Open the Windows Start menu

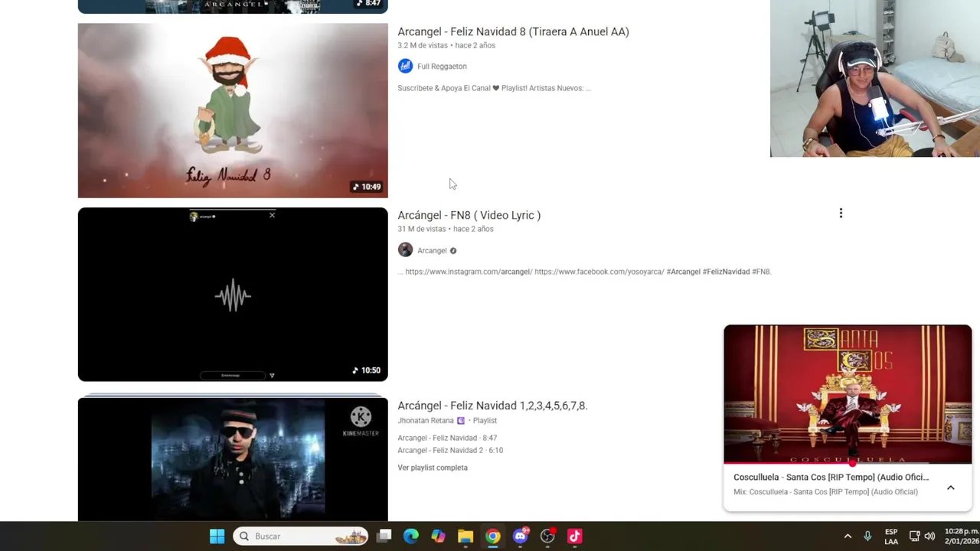click(217, 536)
